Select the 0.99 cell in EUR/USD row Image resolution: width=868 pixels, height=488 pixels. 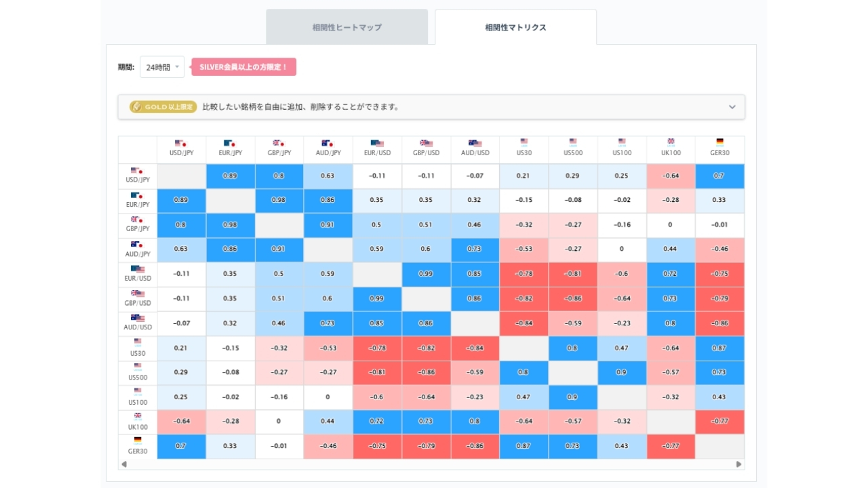click(426, 274)
